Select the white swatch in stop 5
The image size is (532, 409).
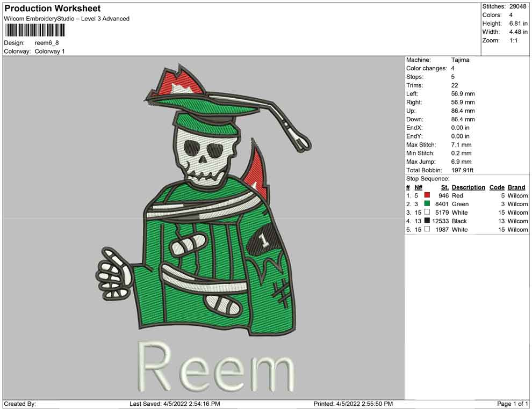coord(427,230)
